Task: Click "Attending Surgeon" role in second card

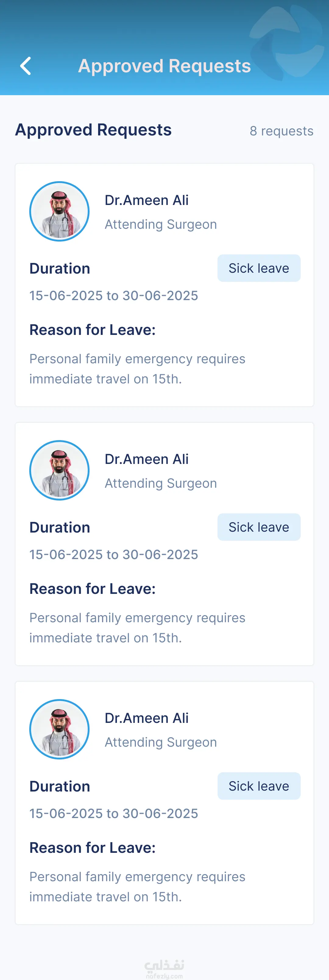Action: (161, 483)
